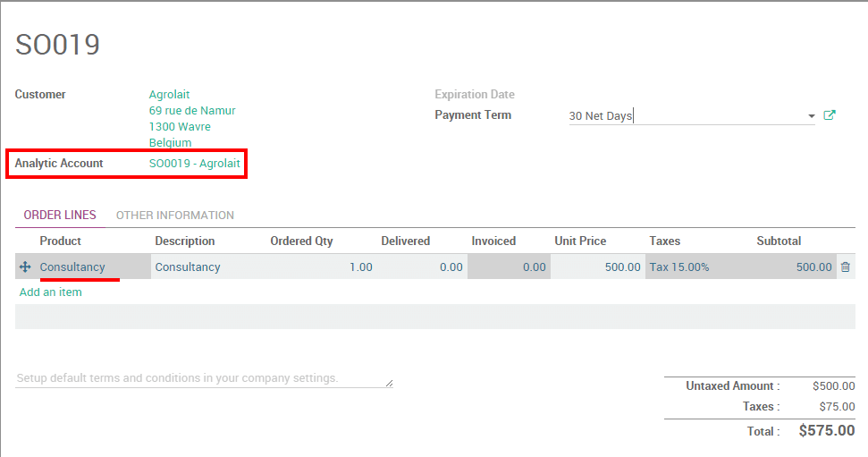Screen dimensions: 868x457
Task: Click the address line 69 rue de Namur
Action: (x=192, y=110)
